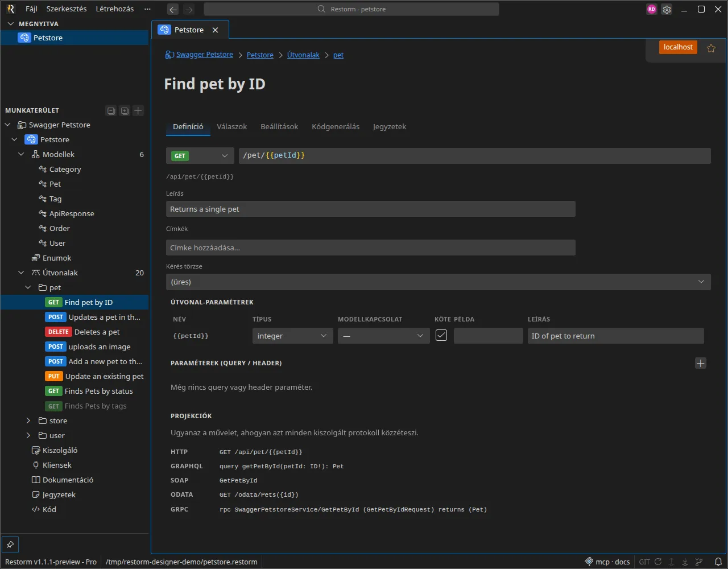Open Jegyzetek node in sidebar tree
The image size is (728, 569).
(74, 494)
